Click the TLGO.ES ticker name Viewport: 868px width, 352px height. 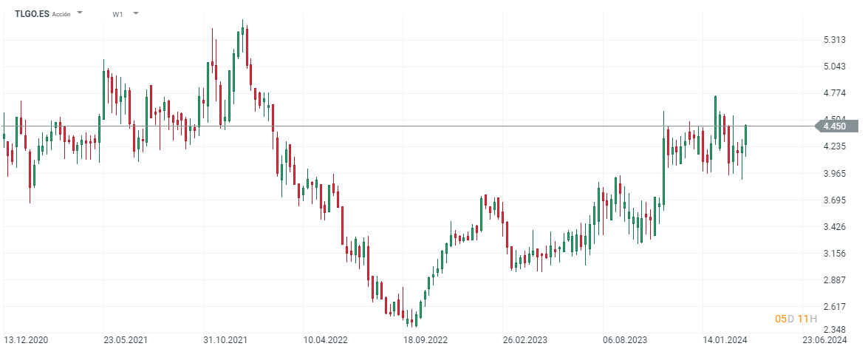(32, 13)
